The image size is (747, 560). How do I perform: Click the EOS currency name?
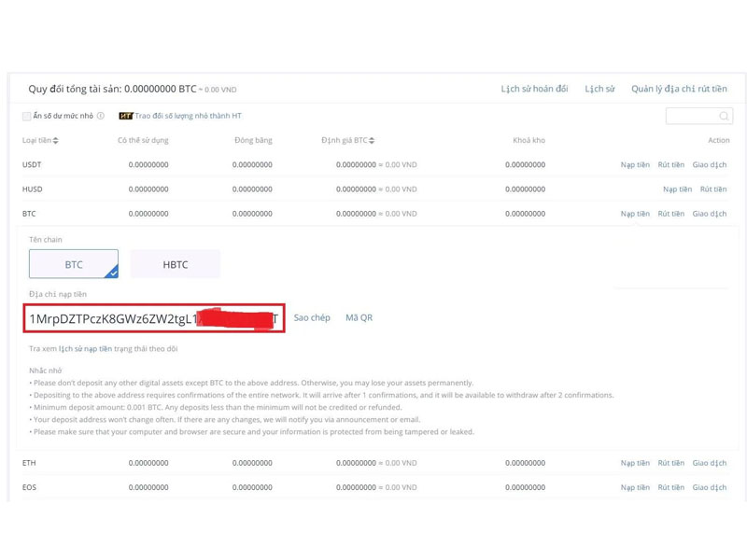coord(29,487)
